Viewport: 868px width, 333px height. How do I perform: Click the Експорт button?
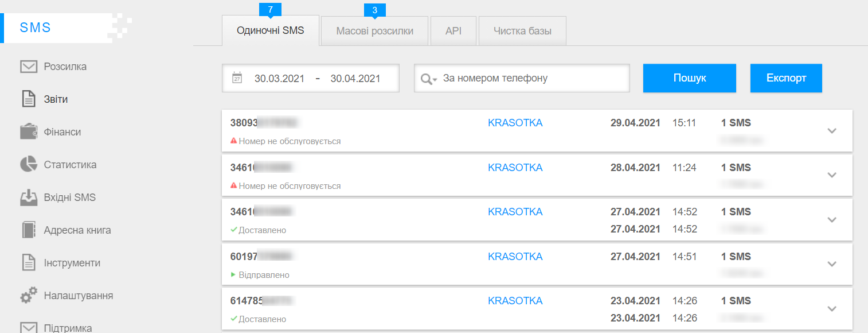pyautogui.click(x=787, y=78)
